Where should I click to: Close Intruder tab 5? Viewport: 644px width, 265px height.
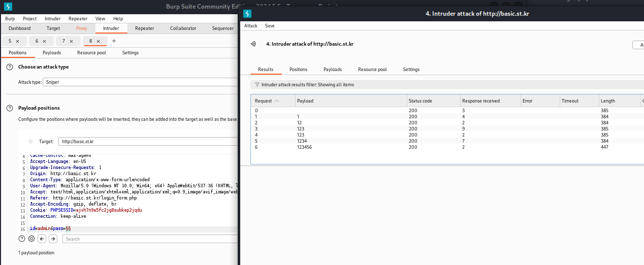click(18, 41)
